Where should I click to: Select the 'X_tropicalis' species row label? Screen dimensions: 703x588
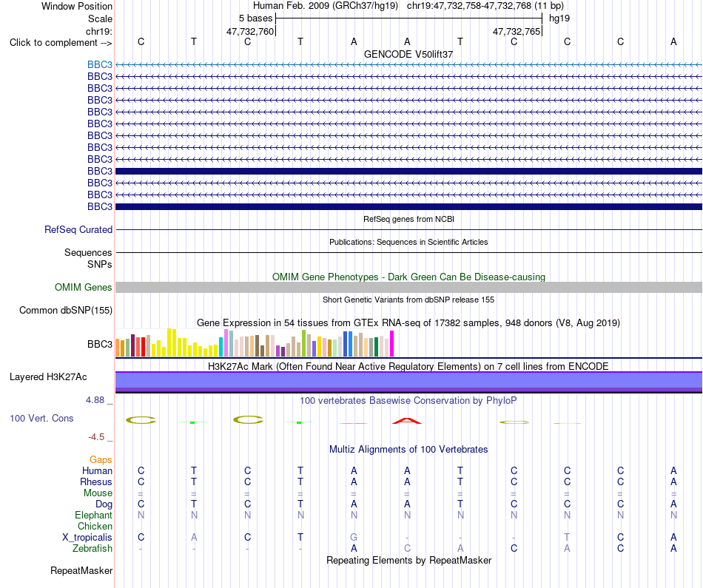click(x=87, y=538)
